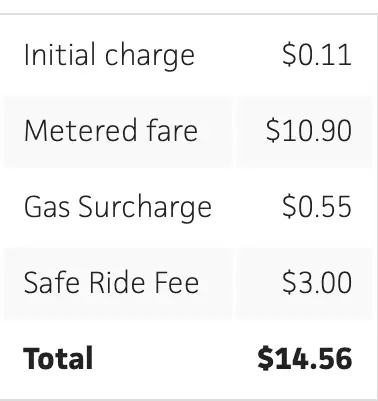Image resolution: width=378 pixels, height=401 pixels.
Task: Click the $0.11 initial charge amount
Action: (317, 55)
